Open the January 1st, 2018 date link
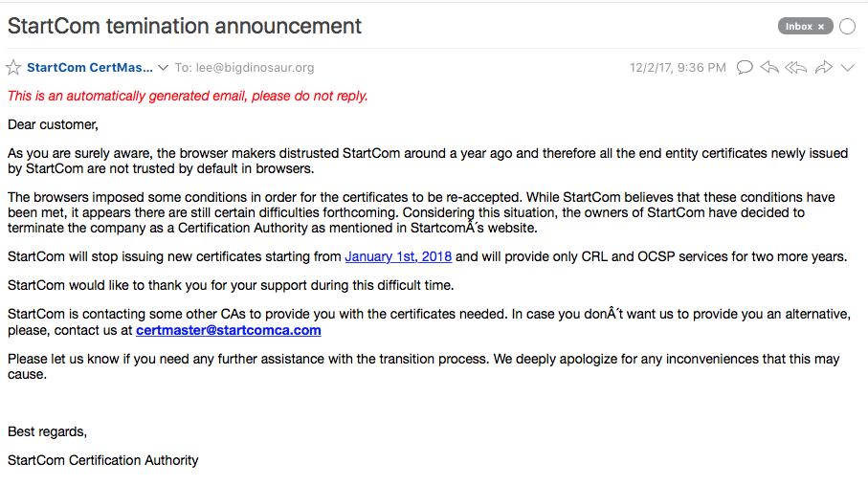Screen dimensions: 868x485 (x=398, y=256)
